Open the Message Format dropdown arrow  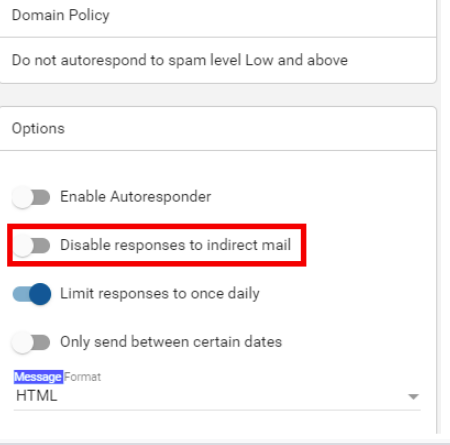pyautogui.click(x=413, y=396)
